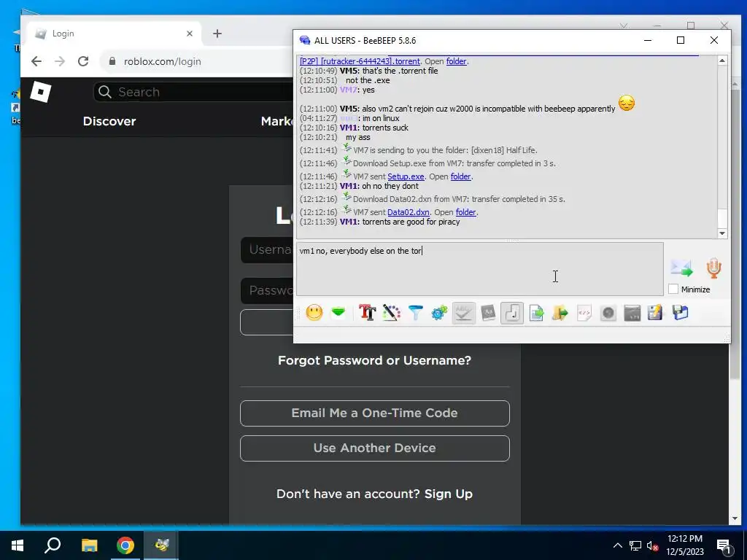Go back in Chrome

click(x=36, y=61)
